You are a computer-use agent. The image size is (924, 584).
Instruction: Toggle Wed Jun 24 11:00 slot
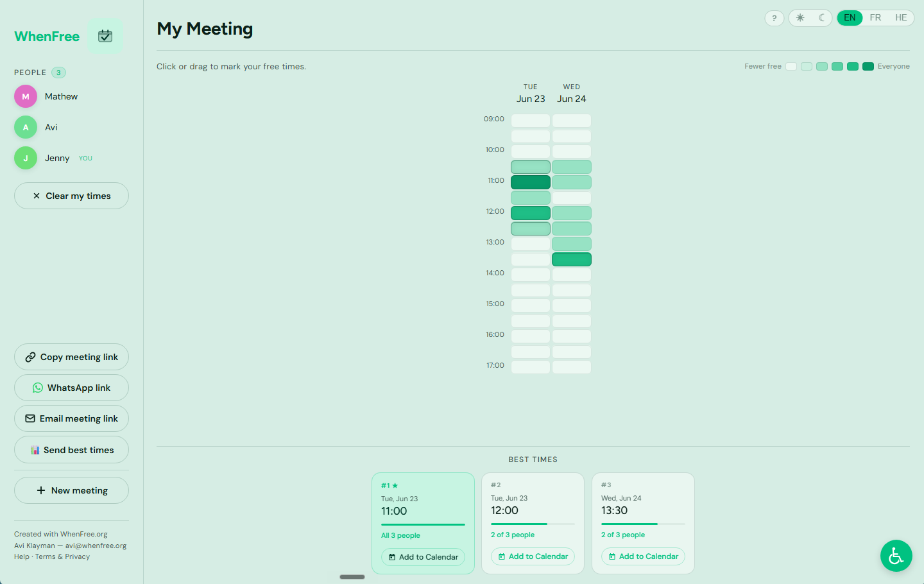(572, 182)
